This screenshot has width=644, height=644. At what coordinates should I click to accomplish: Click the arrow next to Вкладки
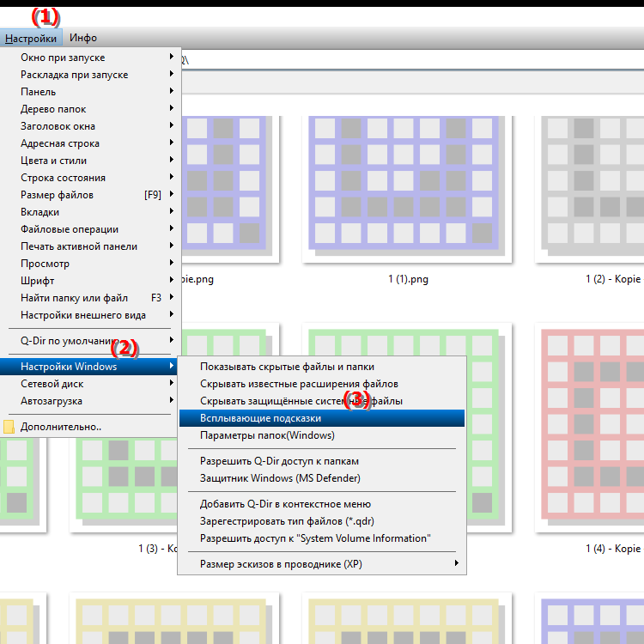click(x=171, y=211)
